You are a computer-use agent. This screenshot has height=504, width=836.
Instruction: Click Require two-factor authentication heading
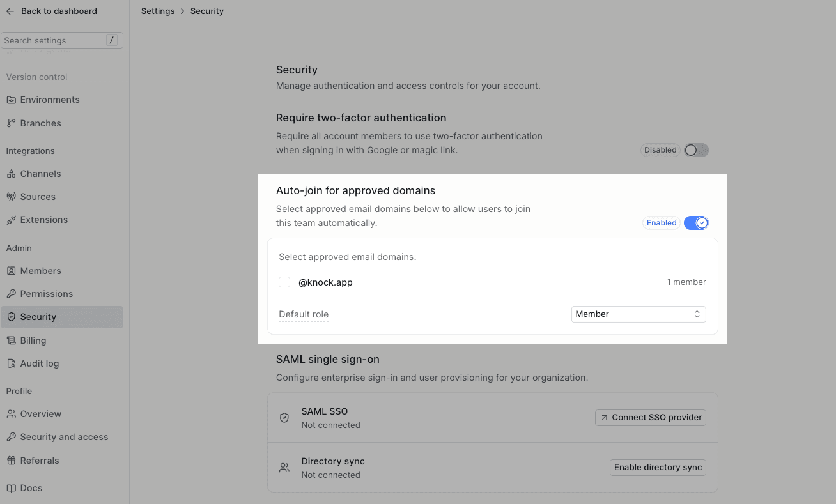pos(361,118)
